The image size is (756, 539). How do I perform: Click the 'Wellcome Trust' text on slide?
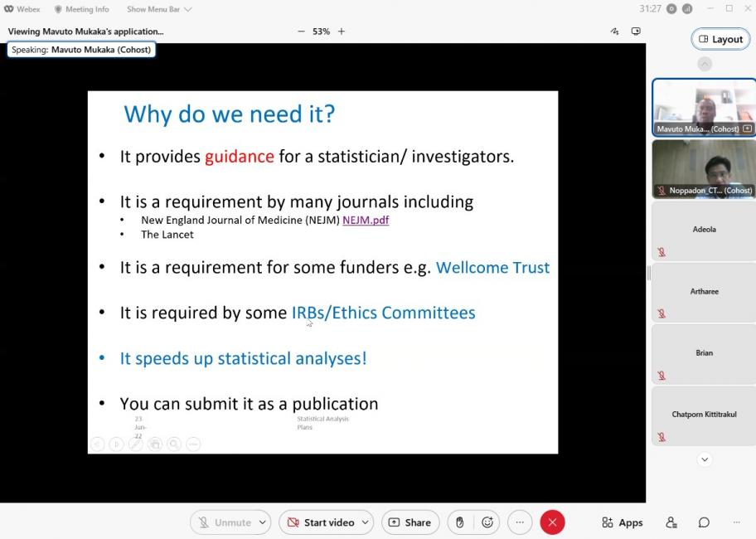pyautogui.click(x=492, y=268)
